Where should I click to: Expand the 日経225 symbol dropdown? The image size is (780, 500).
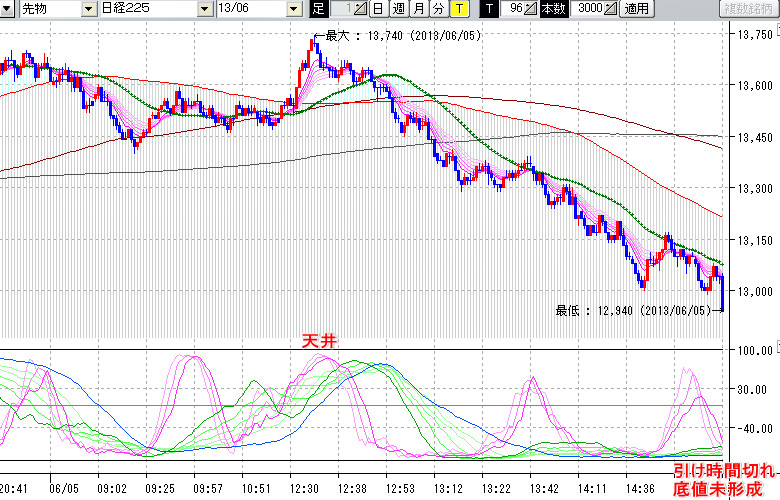pyautogui.click(x=205, y=9)
